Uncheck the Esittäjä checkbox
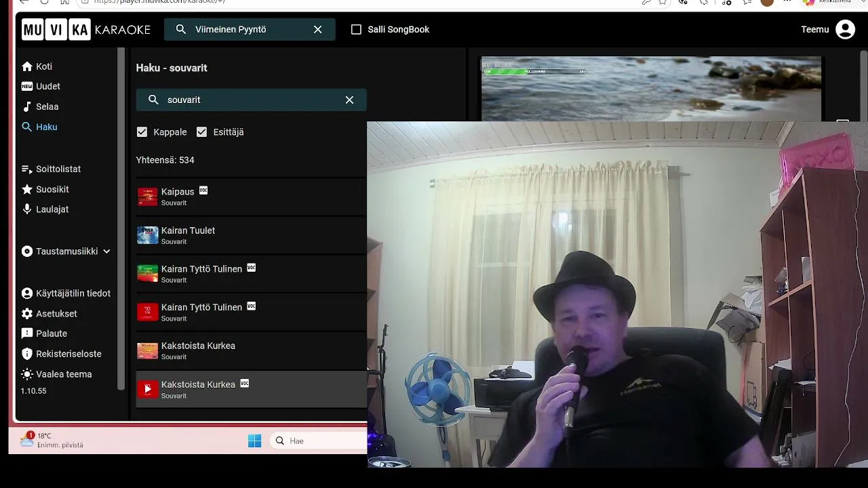Image resolution: width=868 pixels, height=488 pixels. [x=201, y=132]
